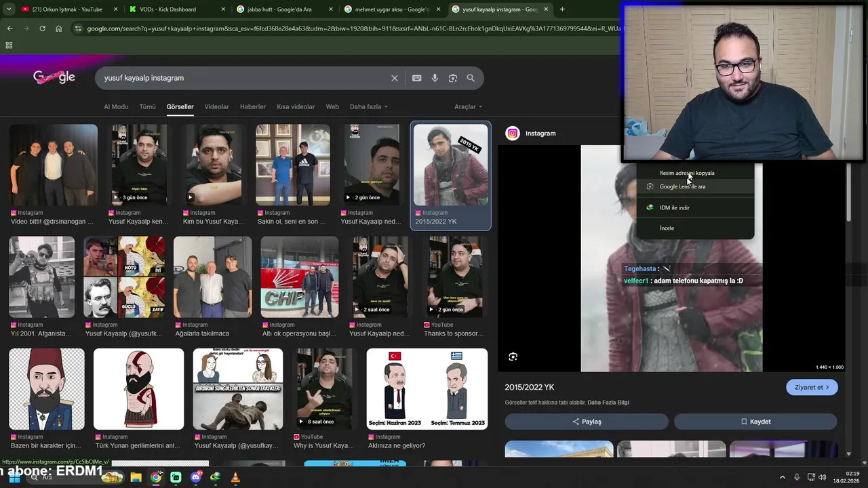The image size is (868, 488).
Task: Close the Orkun Işıtmak YouTube tab
Action: click(115, 9)
